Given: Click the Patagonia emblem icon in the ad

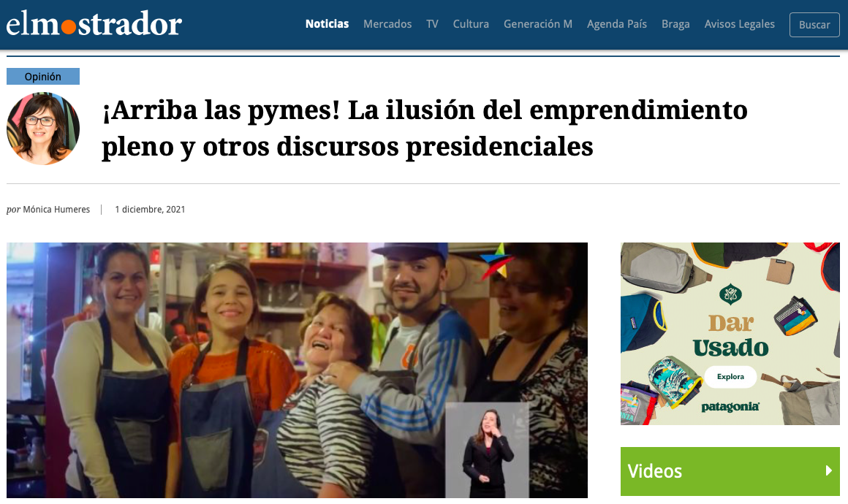Looking at the screenshot, I should tap(730, 294).
